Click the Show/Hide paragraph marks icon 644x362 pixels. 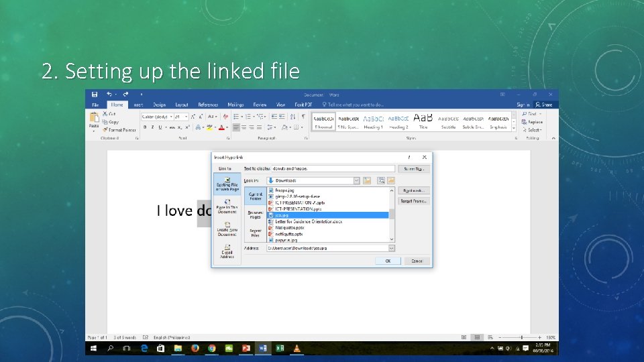pos(303,117)
